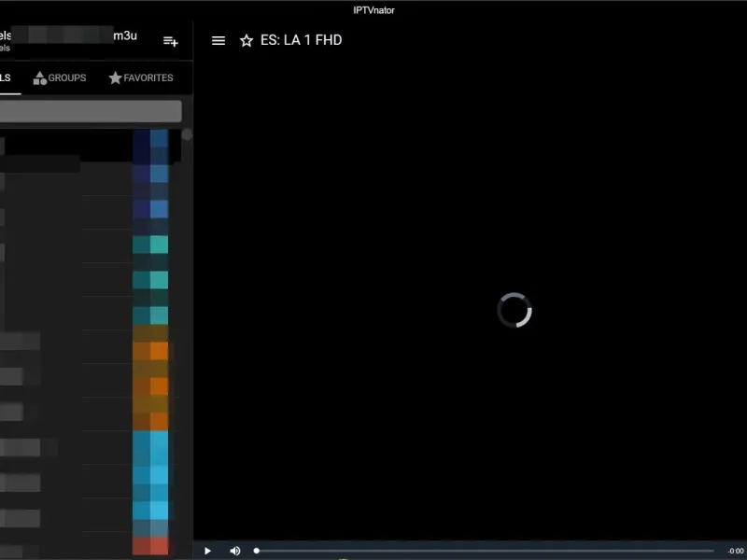Play the video stream
The image size is (747, 560).
207,551
